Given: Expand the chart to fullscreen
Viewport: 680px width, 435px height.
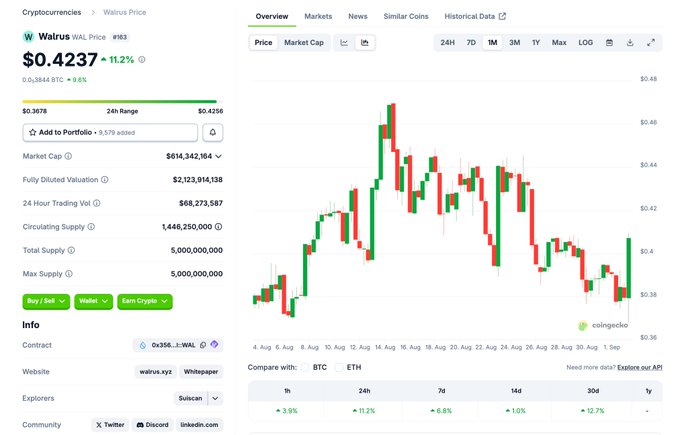Looking at the screenshot, I should pyautogui.click(x=651, y=43).
